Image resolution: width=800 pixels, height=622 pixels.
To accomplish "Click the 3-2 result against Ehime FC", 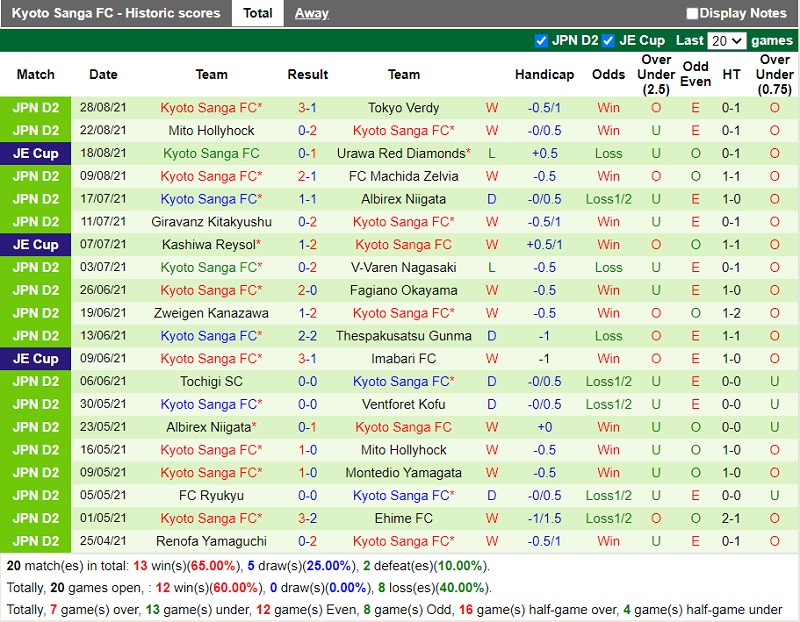I will click(x=307, y=518).
